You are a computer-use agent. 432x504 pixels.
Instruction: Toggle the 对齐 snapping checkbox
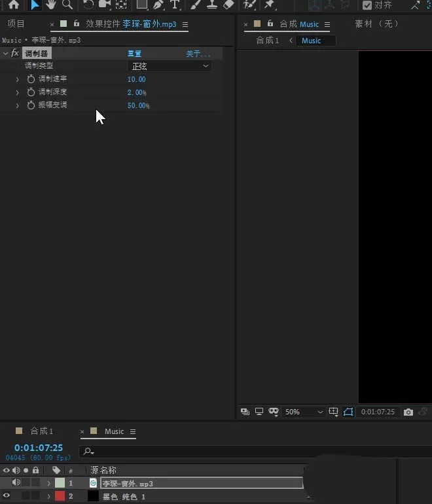367,5
